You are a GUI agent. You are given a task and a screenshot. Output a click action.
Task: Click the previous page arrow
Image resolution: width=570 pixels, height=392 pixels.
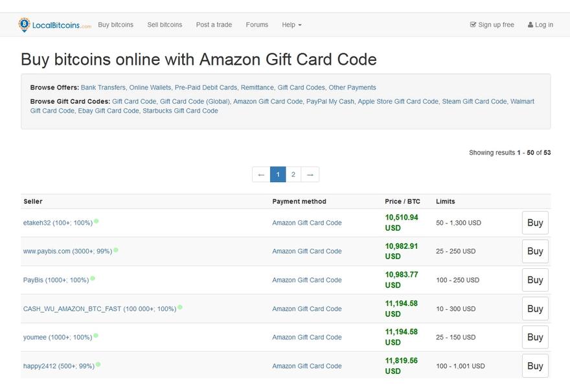[261, 174]
